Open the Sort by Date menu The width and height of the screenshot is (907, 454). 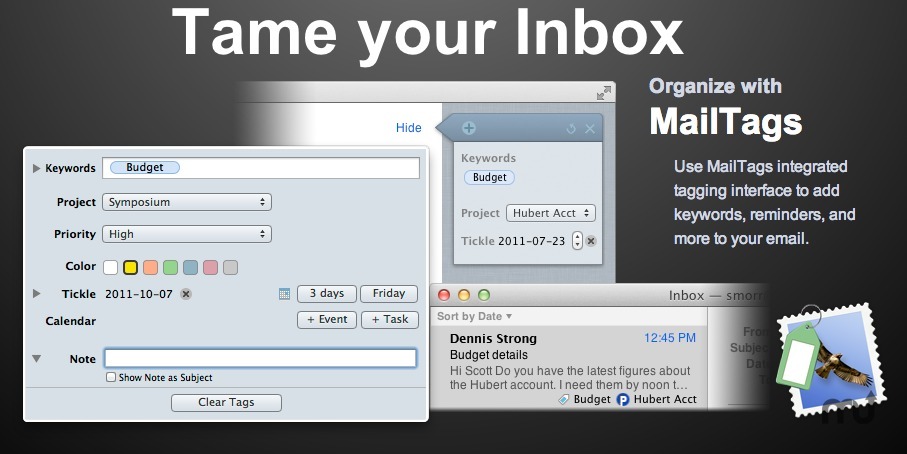474,316
